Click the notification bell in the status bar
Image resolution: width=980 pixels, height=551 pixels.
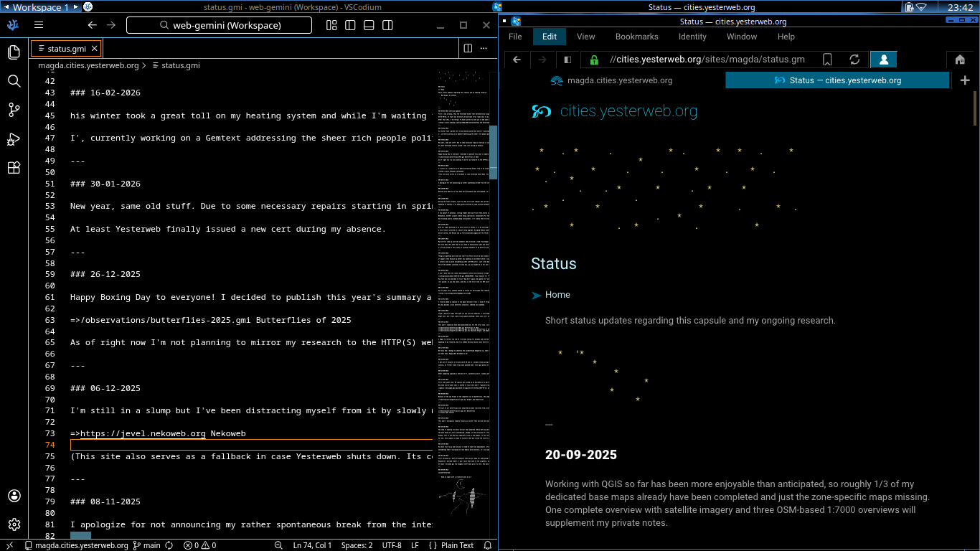pyautogui.click(x=488, y=545)
